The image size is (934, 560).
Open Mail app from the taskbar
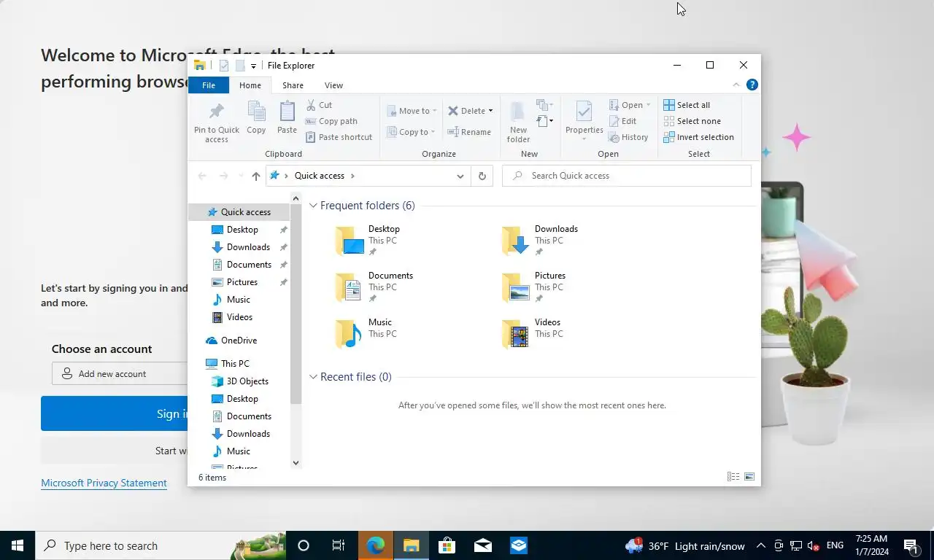[x=482, y=545]
